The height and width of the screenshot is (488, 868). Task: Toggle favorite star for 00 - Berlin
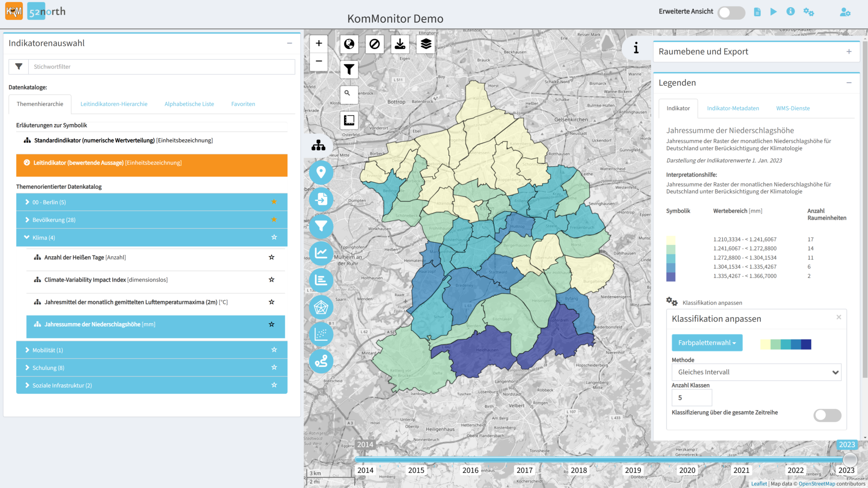274,202
